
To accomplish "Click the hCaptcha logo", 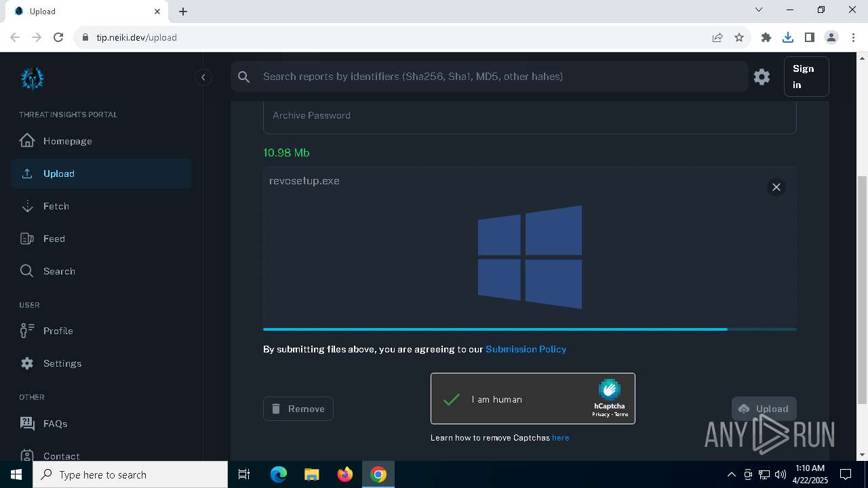I will click(x=610, y=389).
